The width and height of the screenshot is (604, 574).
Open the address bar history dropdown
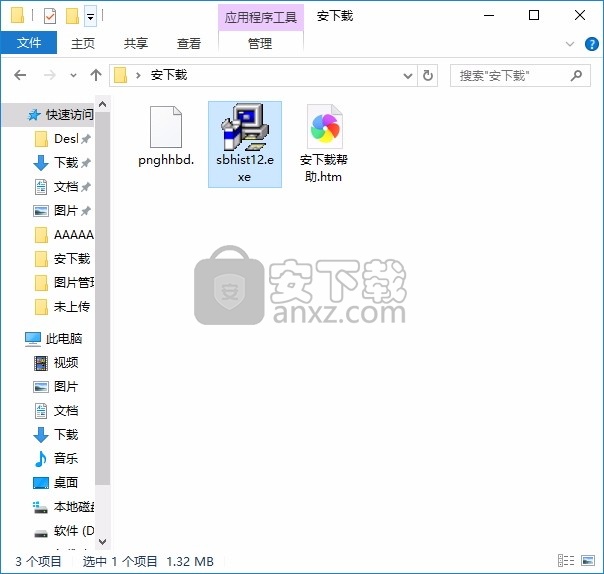click(x=408, y=76)
